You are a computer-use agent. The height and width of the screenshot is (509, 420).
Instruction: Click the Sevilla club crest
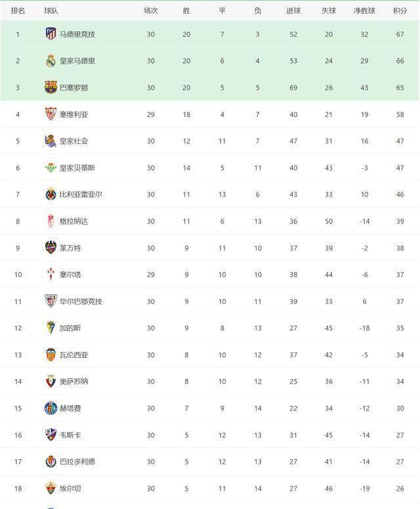click(x=51, y=114)
